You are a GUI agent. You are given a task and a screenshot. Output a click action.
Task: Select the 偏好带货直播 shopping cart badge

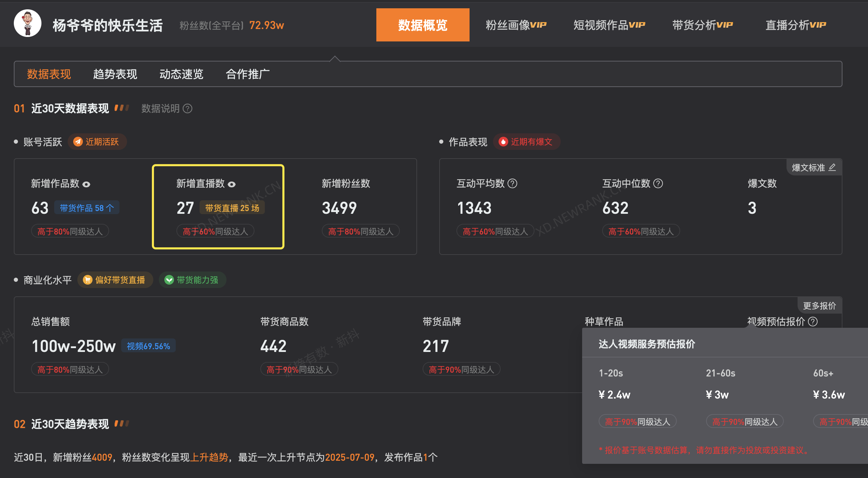pos(115,280)
